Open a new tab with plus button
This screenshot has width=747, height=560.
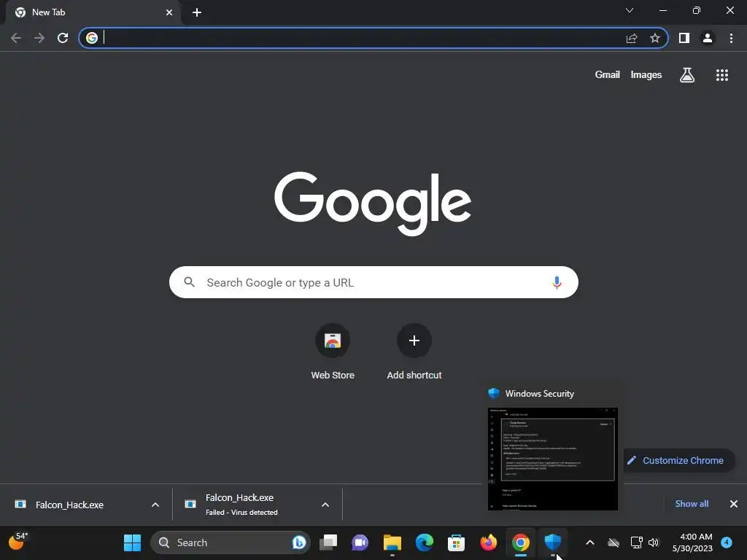197,12
